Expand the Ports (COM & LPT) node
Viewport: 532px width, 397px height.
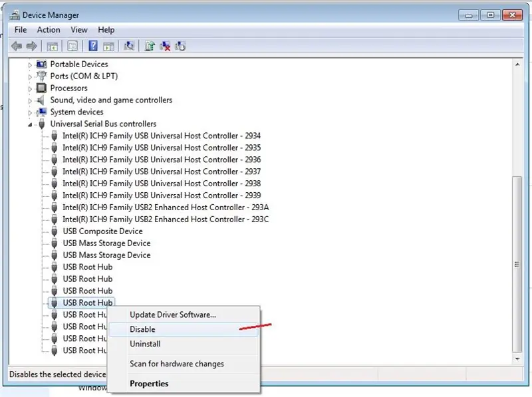coord(30,76)
